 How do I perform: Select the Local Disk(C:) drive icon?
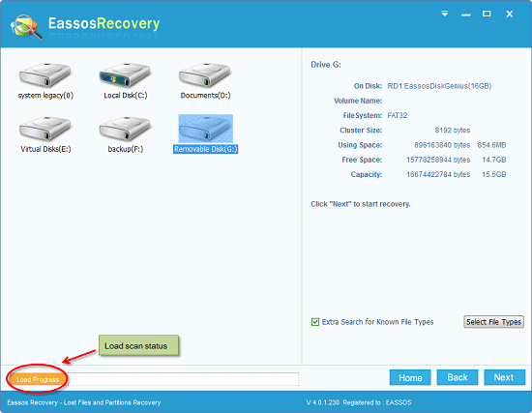point(125,75)
